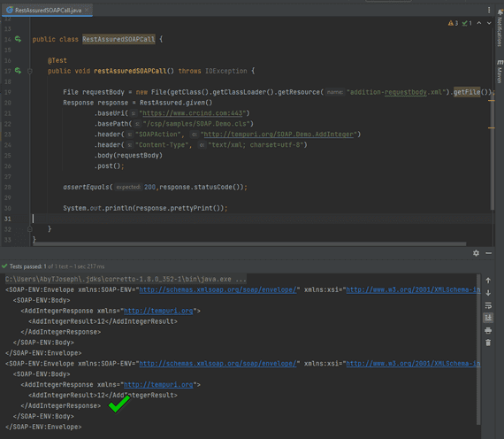504x439 pixels.
Task: Select the RestAssuredSOAPCall.java tab
Action: click(x=48, y=11)
